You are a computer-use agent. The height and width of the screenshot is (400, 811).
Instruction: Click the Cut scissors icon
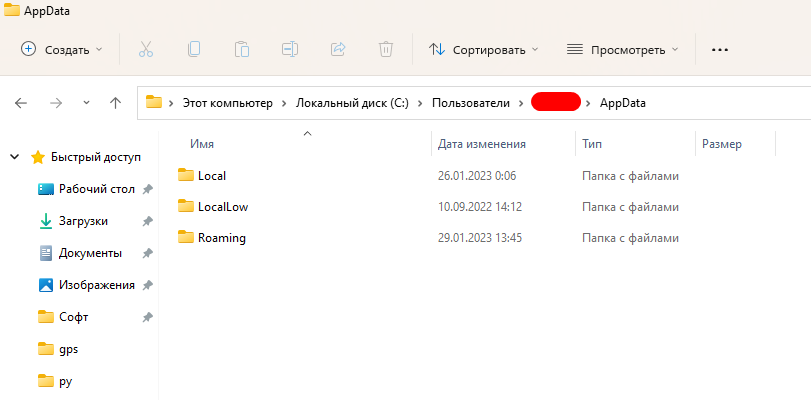[146, 50]
